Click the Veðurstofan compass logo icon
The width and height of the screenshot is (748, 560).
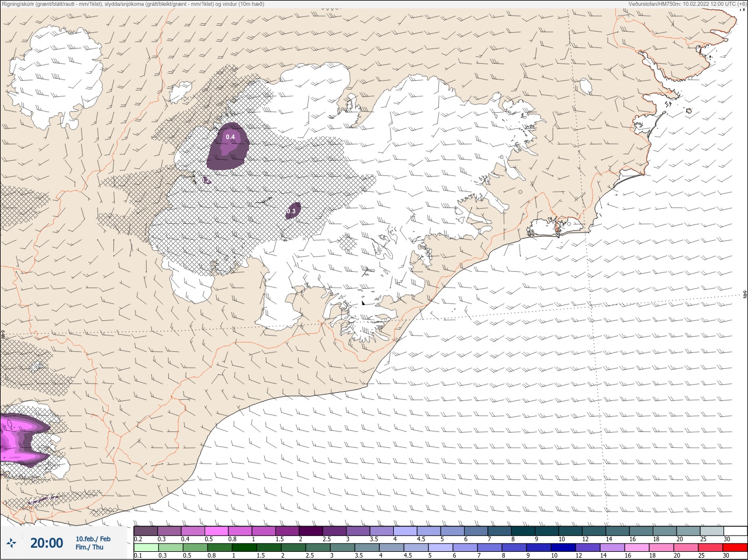tap(11, 543)
